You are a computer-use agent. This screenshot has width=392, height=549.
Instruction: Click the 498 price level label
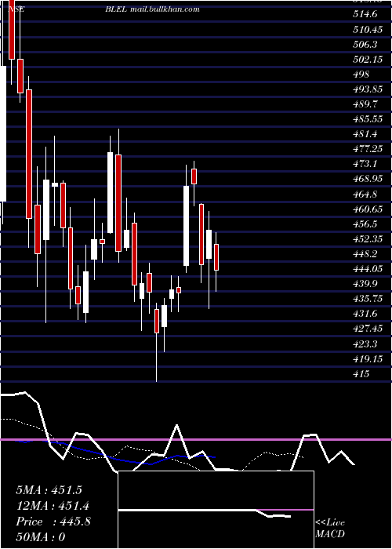click(x=361, y=75)
